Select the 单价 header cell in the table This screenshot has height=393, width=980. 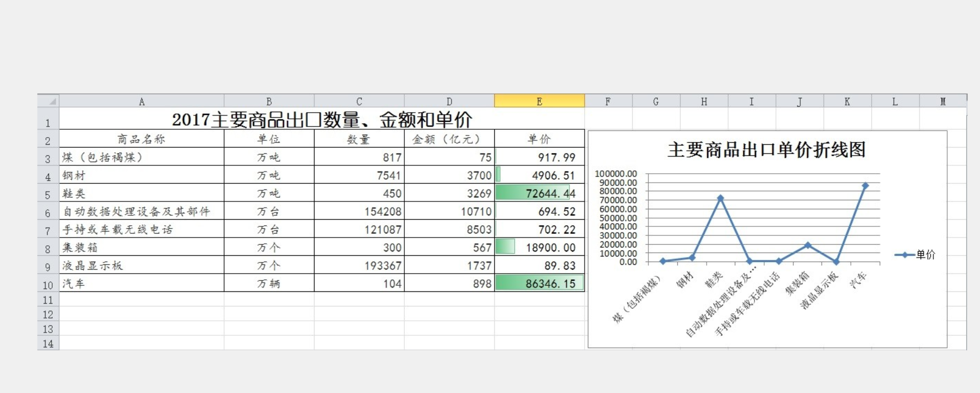click(539, 139)
